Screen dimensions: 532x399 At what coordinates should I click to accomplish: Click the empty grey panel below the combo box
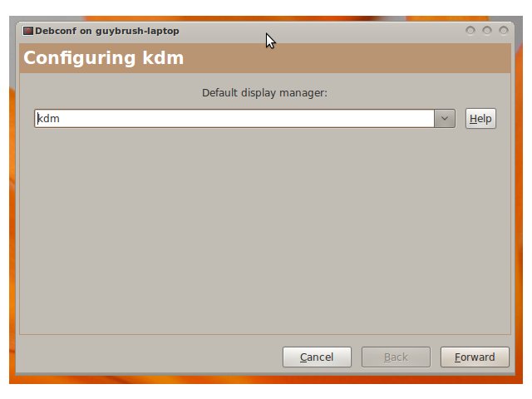[265, 231]
